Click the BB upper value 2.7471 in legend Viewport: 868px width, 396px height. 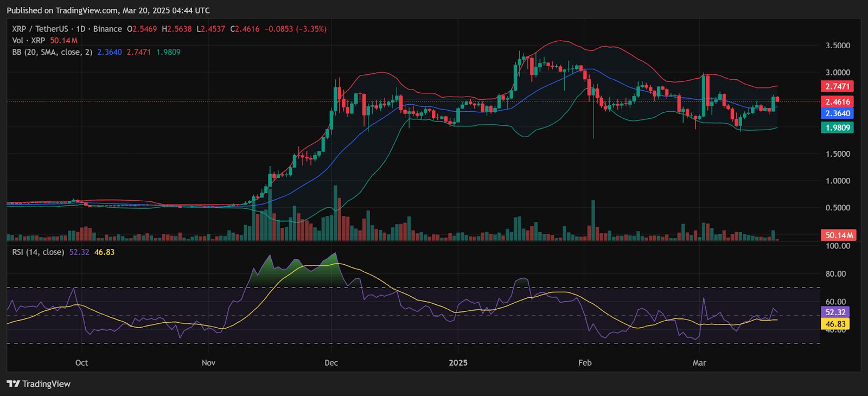click(139, 52)
